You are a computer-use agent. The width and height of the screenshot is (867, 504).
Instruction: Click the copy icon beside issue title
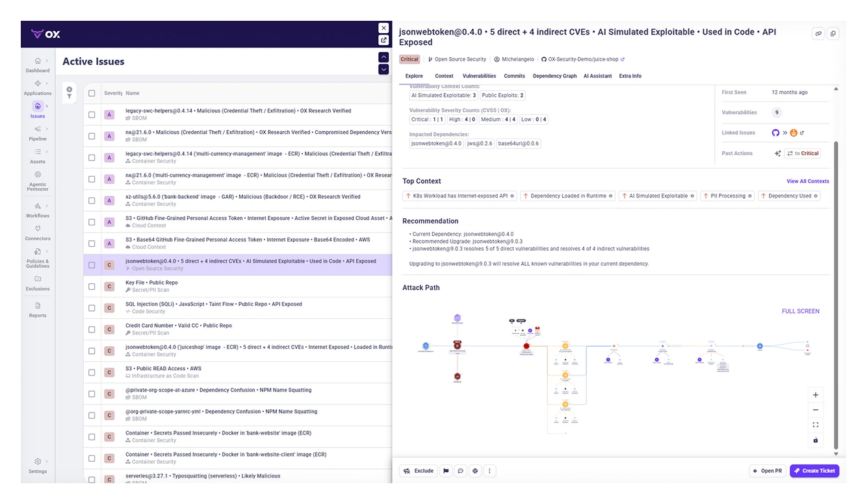pyautogui.click(x=833, y=34)
